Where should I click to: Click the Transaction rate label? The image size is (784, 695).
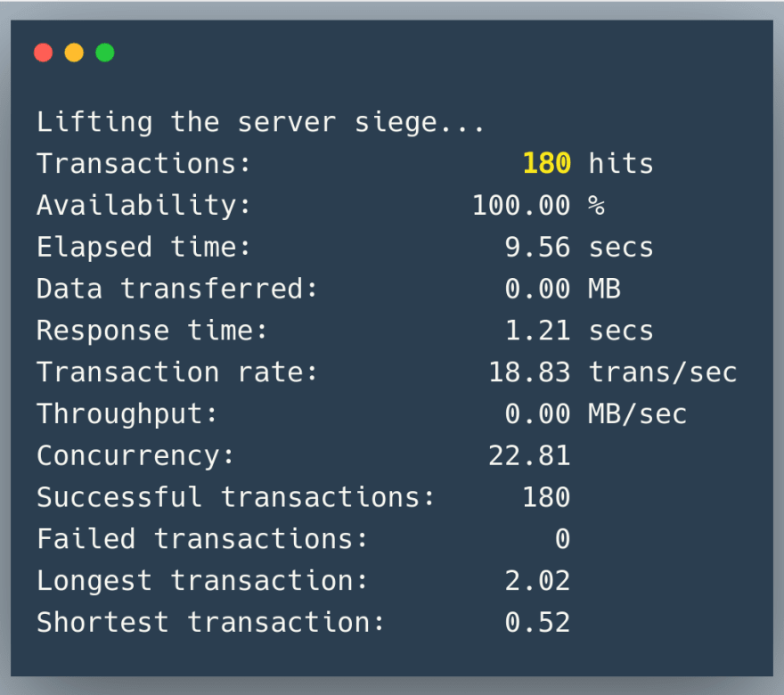(x=177, y=372)
